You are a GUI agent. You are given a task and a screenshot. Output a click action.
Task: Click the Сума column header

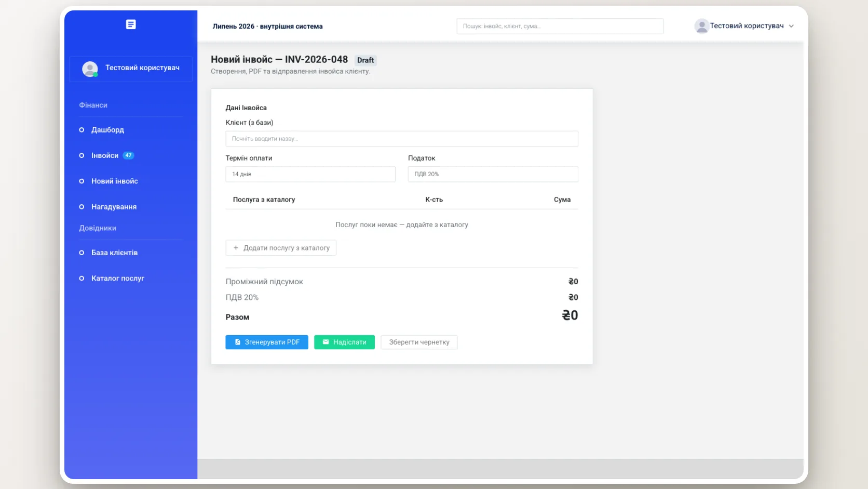[562, 200]
